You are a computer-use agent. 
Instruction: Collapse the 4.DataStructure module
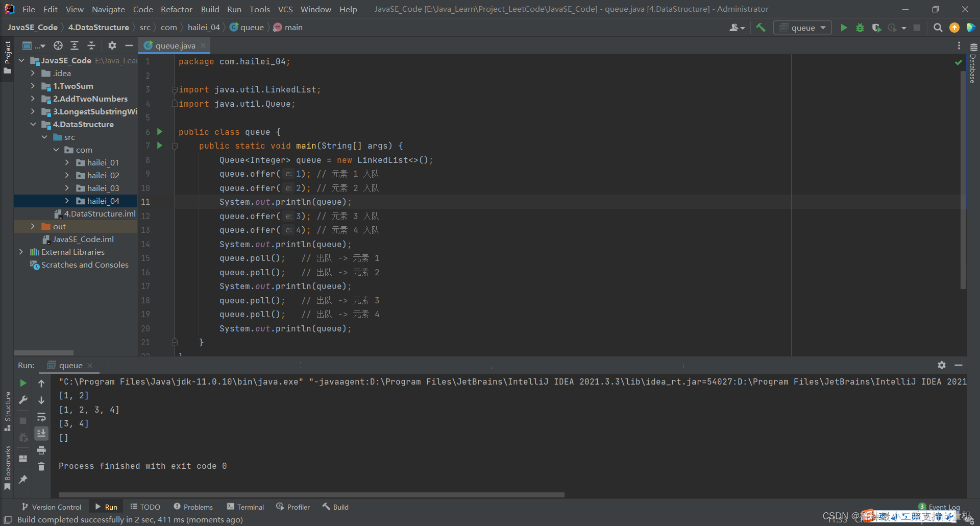pyautogui.click(x=33, y=124)
